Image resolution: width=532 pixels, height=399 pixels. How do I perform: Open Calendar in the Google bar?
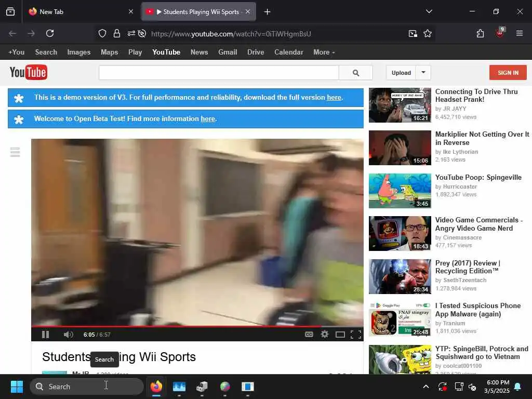click(x=289, y=52)
